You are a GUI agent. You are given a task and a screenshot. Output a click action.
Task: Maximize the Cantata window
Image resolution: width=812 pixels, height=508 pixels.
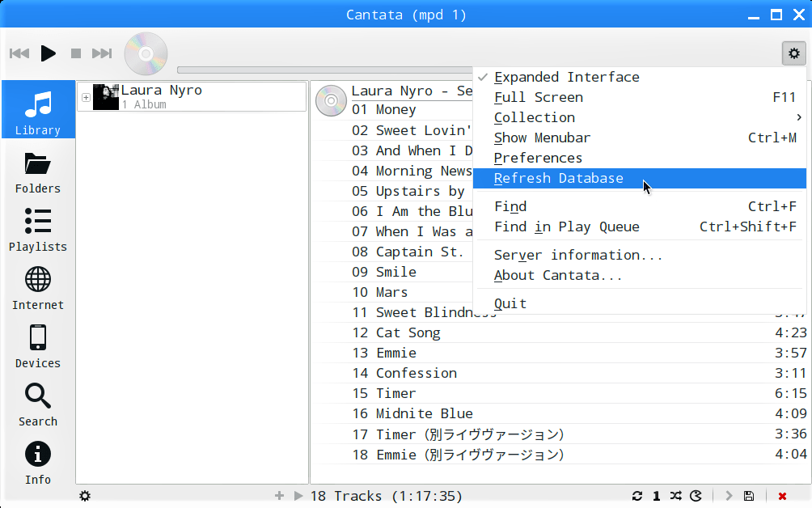[776, 15]
